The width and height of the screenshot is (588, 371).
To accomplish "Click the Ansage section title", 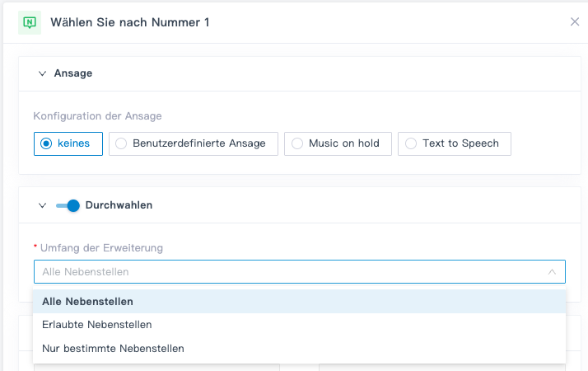I will click(x=73, y=73).
